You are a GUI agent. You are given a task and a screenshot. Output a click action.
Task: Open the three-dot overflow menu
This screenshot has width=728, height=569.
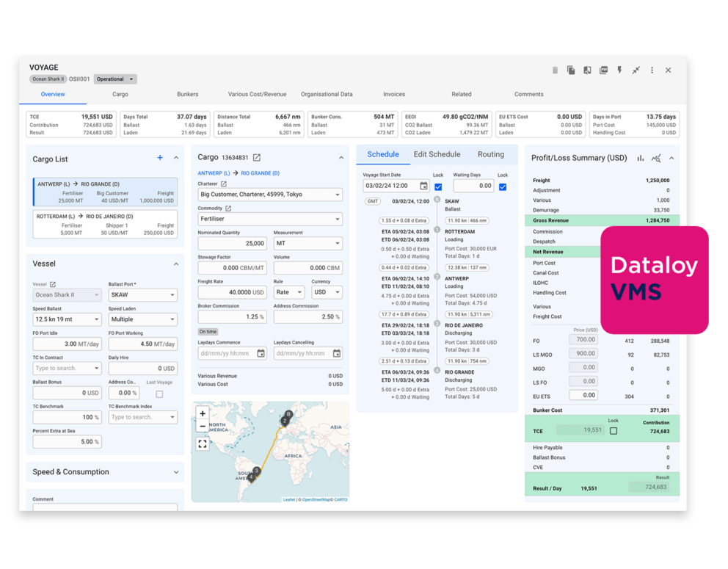pos(652,70)
